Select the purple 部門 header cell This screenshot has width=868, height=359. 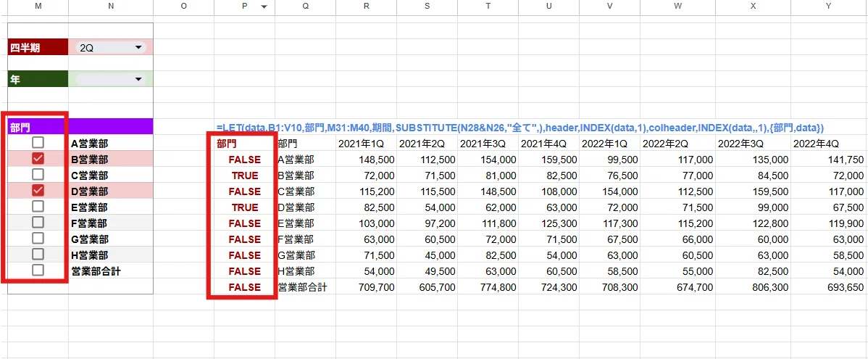(x=38, y=128)
